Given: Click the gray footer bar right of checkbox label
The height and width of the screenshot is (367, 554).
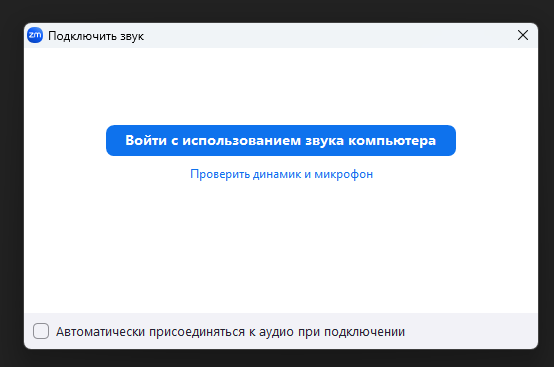Looking at the screenshot, I should 470,331.
